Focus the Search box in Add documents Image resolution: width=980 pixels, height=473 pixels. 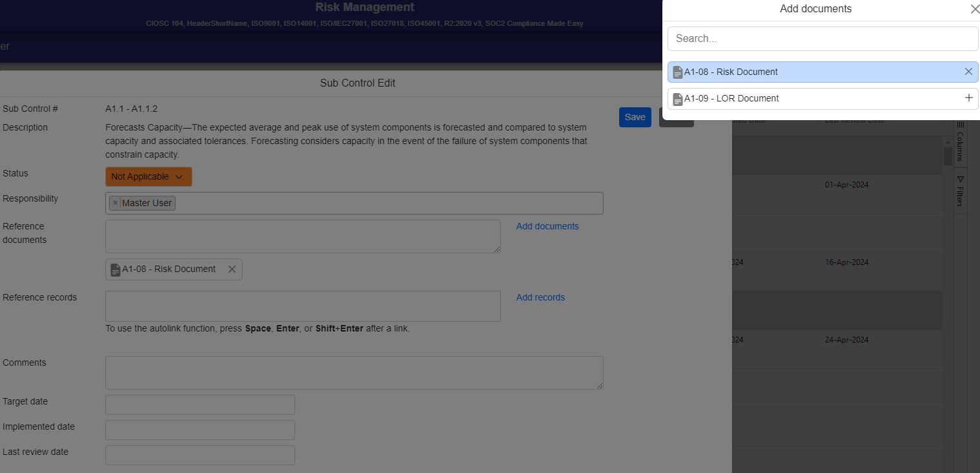click(x=822, y=39)
